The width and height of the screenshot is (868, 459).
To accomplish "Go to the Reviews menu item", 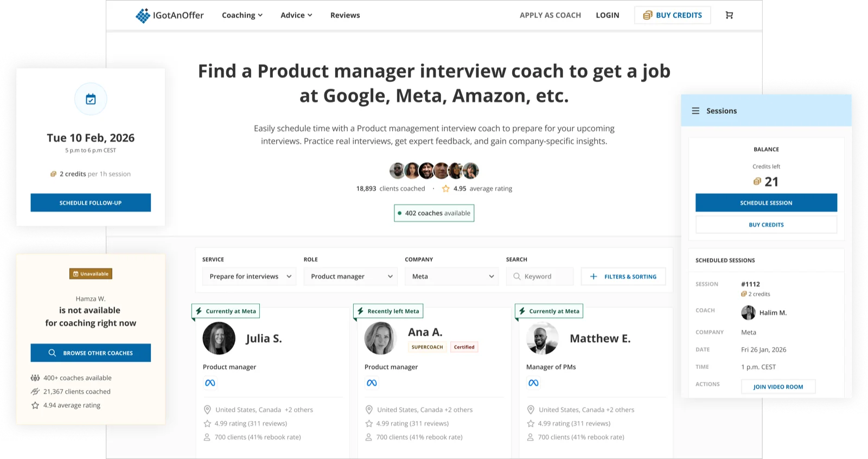I will pyautogui.click(x=345, y=15).
